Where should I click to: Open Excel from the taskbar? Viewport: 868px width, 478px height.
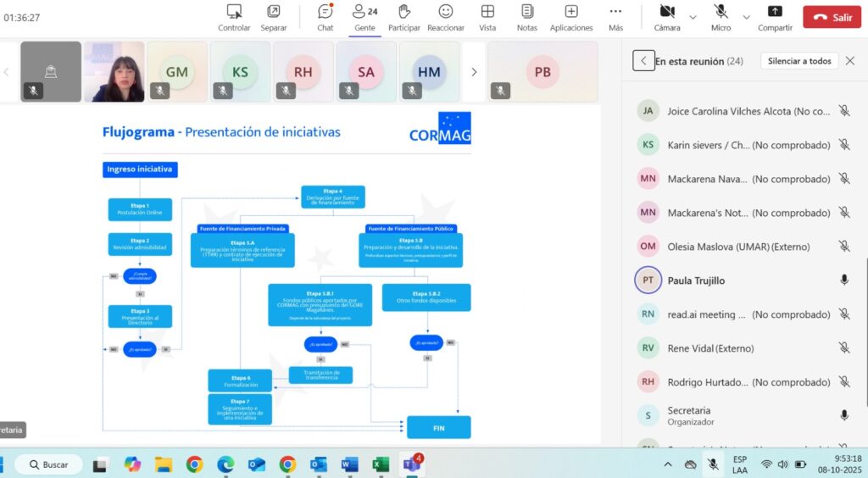click(381, 464)
